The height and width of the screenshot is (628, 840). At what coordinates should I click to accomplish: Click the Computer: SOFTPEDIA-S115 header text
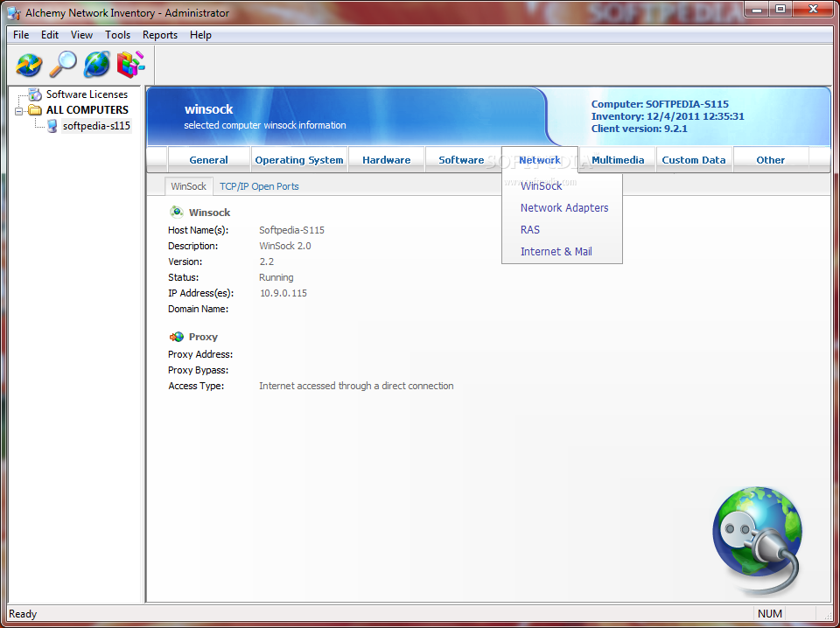pos(660,104)
